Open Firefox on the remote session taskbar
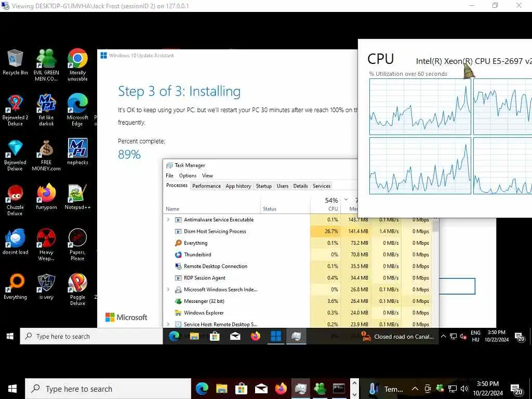Screen dimensions: 532x399 [256, 336]
